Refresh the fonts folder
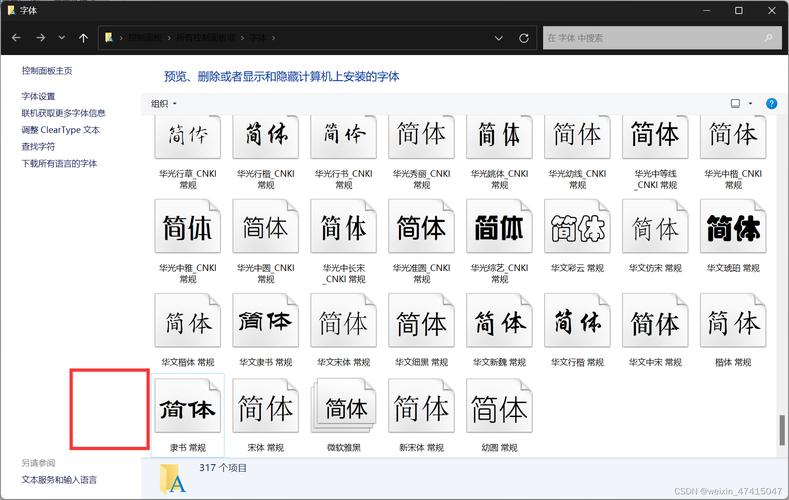789x500 pixels. pyautogui.click(x=524, y=38)
